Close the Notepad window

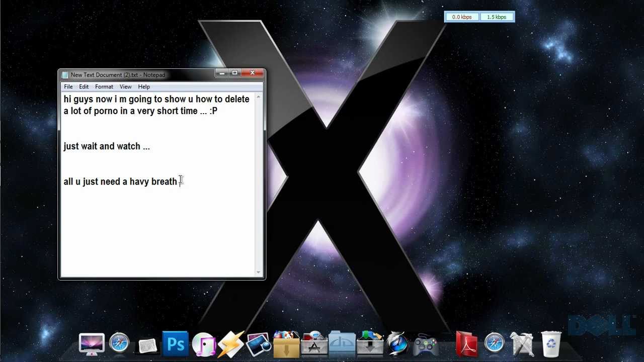click(253, 73)
